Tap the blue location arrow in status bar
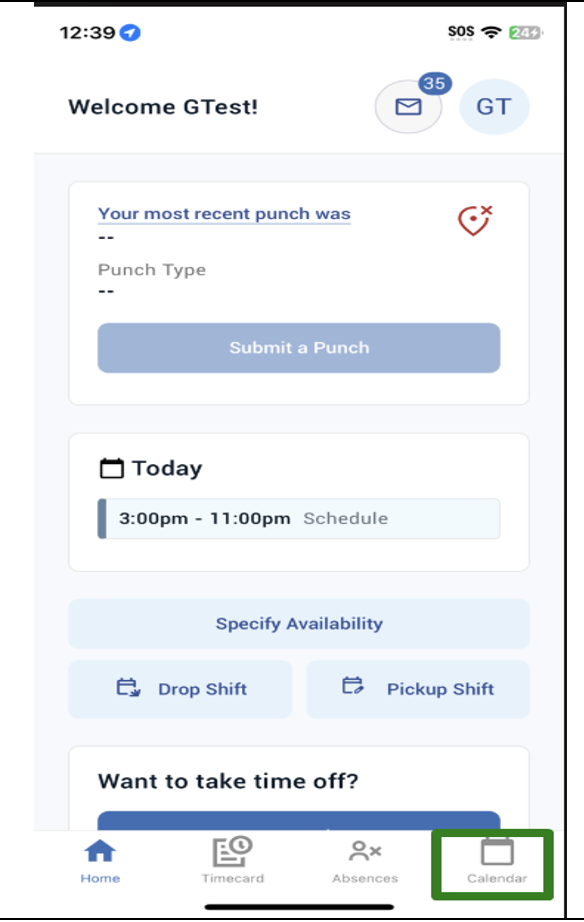Viewport: 584px width, 922px height. (x=130, y=32)
